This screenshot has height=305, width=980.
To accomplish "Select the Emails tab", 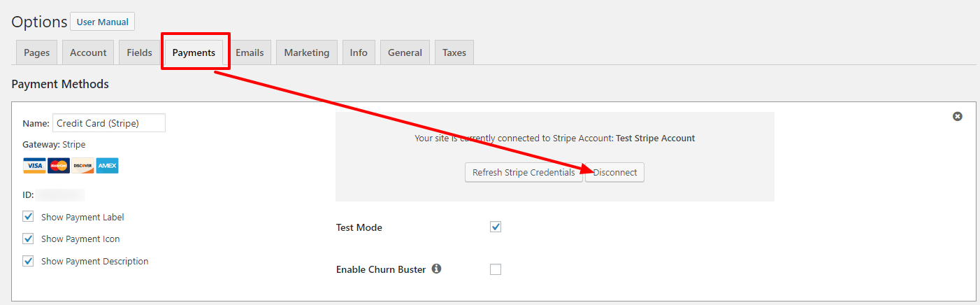I will click(x=250, y=52).
